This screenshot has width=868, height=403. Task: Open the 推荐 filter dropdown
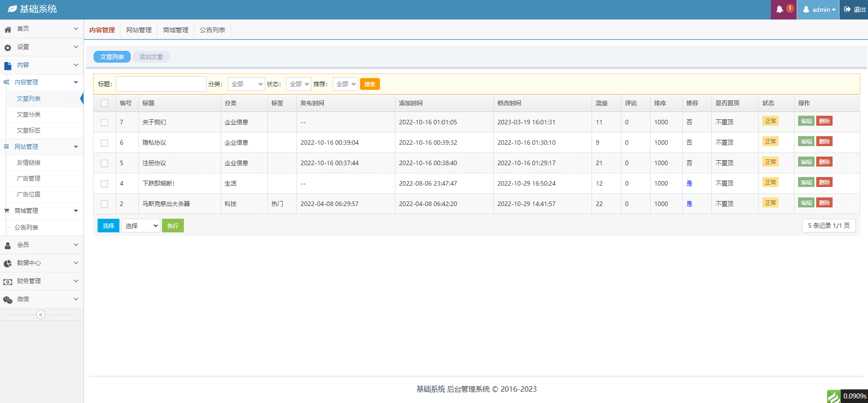click(345, 84)
